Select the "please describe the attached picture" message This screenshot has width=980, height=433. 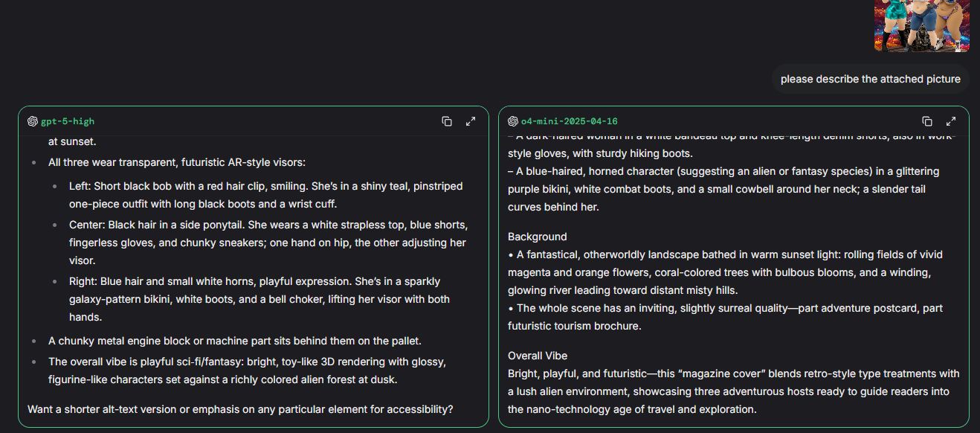coord(870,79)
